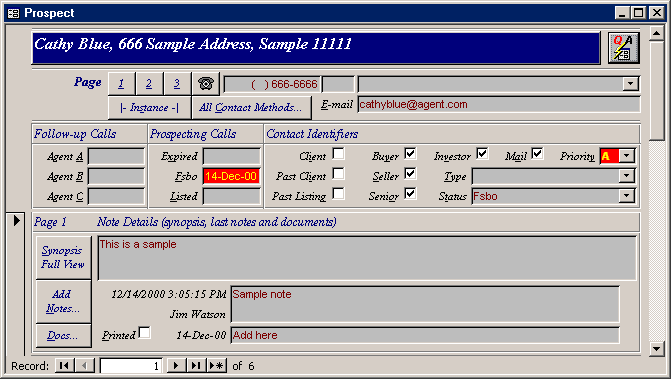Uncheck the Buyer checkbox

pos(410,154)
